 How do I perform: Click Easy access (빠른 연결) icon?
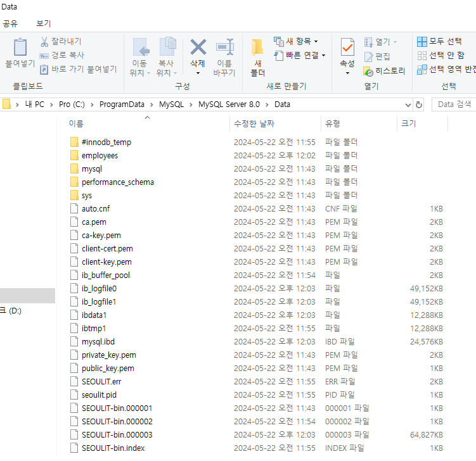[278, 56]
